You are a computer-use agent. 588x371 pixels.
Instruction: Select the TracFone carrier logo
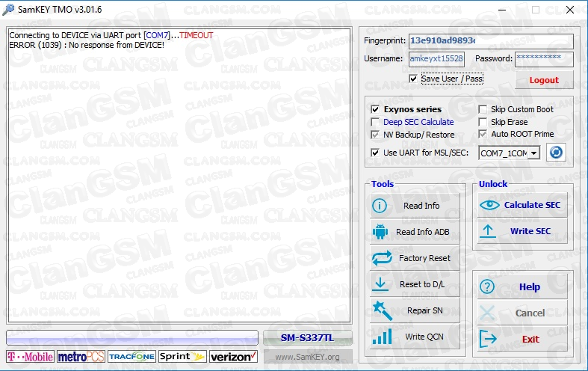click(131, 357)
